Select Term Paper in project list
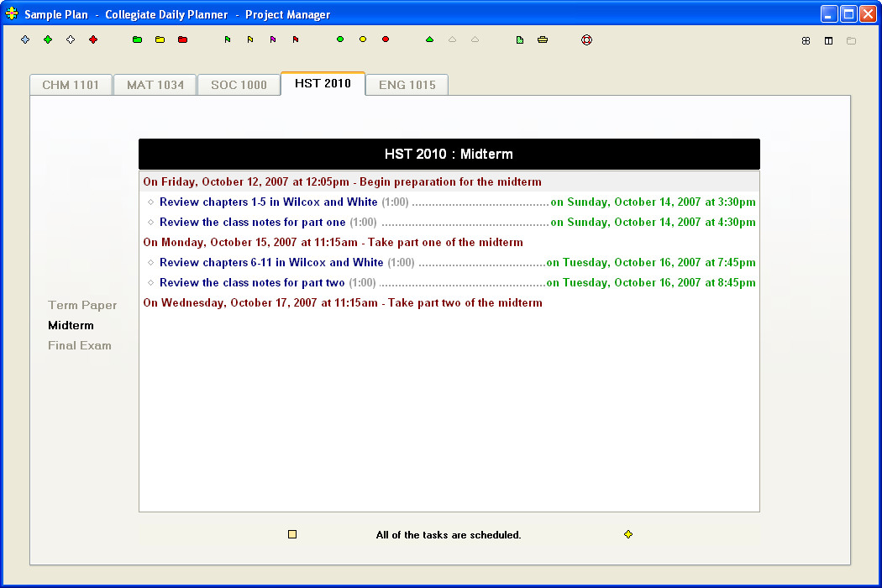Screen dimensions: 882x588 82,305
